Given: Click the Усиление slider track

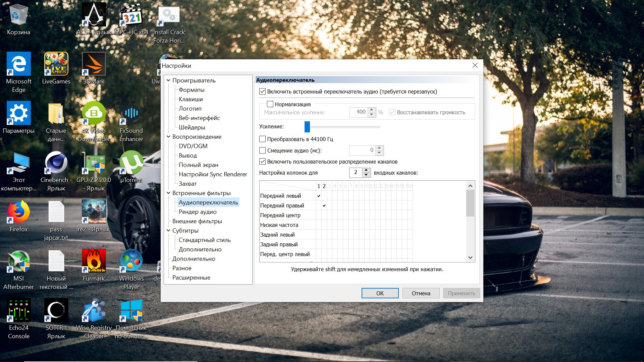Looking at the screenshot, I should click(345, 127).
